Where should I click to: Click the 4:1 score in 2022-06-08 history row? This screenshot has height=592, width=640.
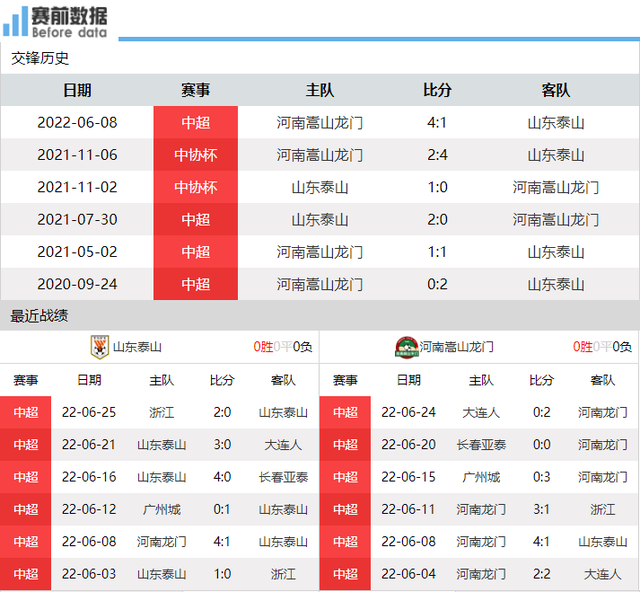point(437,122)
